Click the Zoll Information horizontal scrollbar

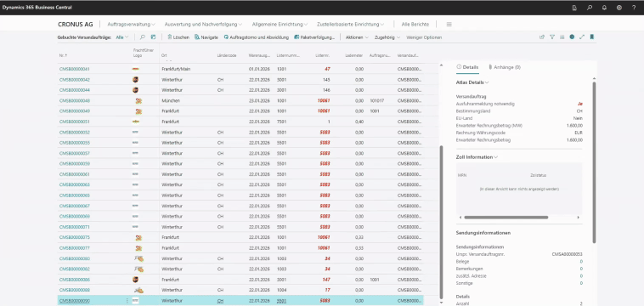click(506, 217)
